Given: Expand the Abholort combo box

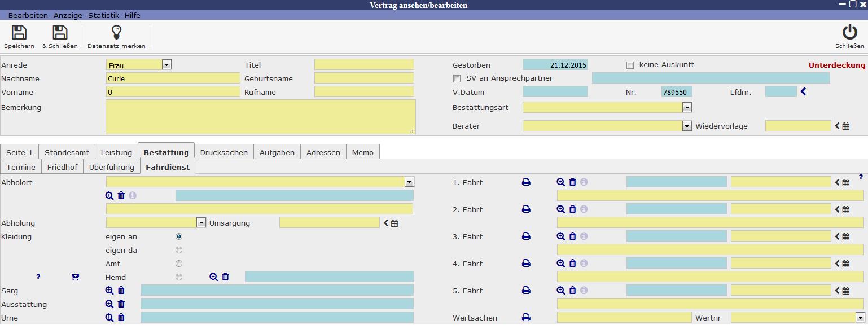Looking at the screenshot, I should click(409, 182).
